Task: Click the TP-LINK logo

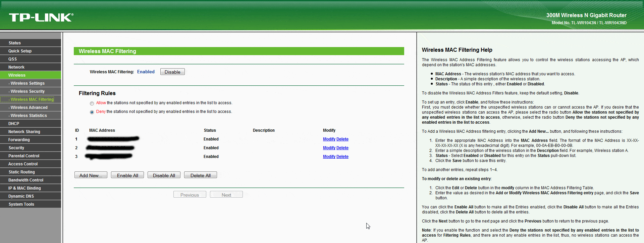Action: point(41,17)
